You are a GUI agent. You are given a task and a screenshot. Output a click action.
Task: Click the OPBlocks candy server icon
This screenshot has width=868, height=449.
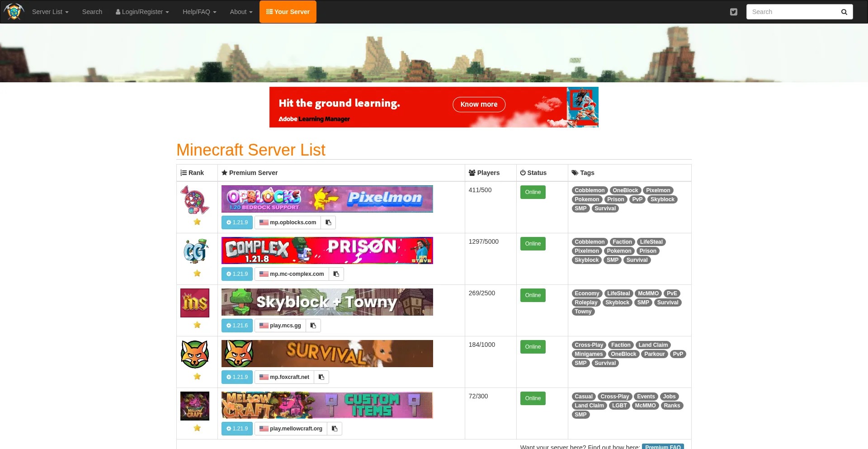(x=195, y=200)
